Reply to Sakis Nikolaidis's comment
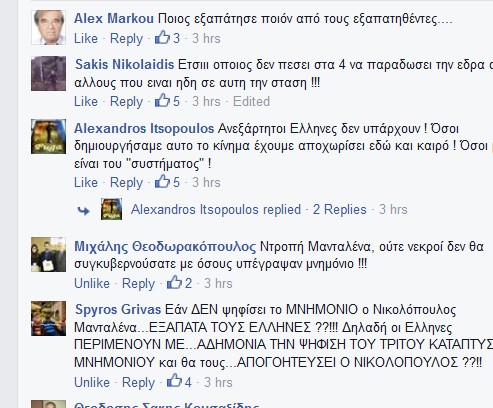 coord(126,101)
